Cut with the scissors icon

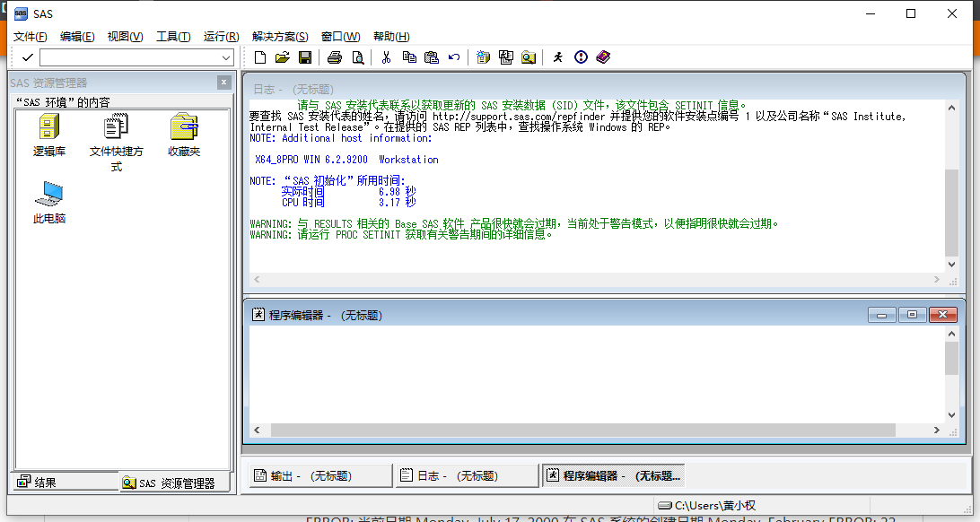tap(386, 57)
